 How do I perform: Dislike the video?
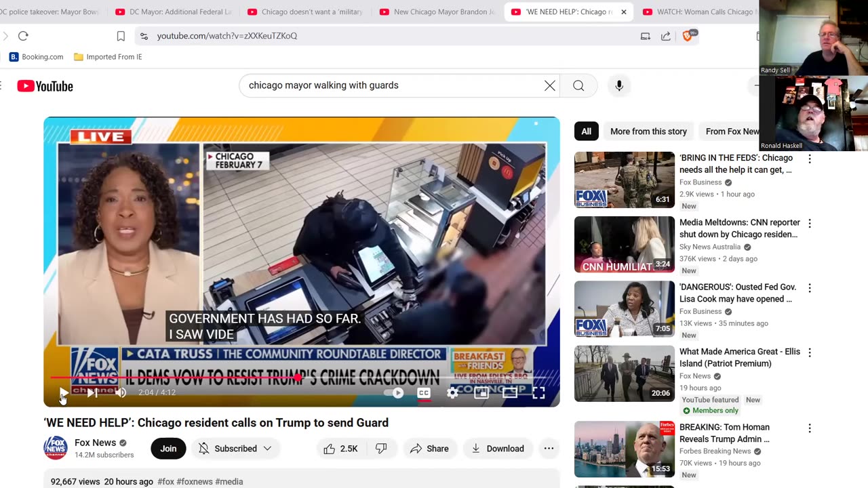(381, 449)
